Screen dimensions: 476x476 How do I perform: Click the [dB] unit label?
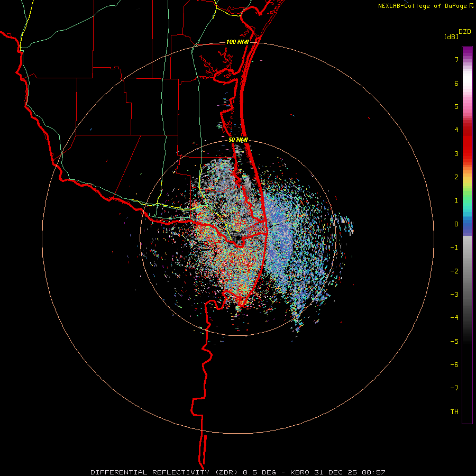coord(451,37)
